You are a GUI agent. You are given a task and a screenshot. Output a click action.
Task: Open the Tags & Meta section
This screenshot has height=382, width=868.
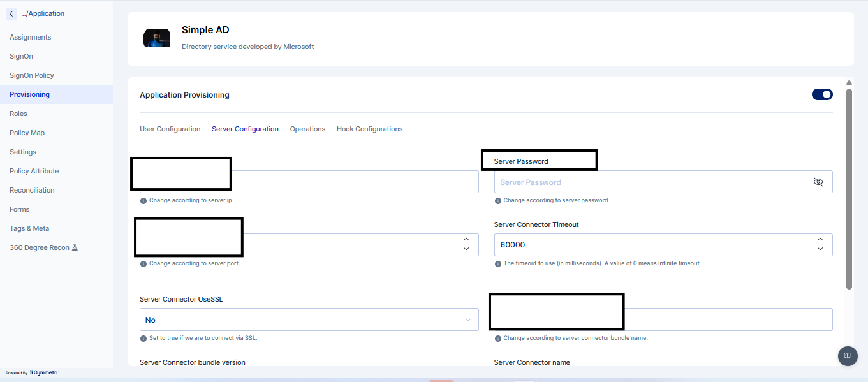(x=29, y=228)
